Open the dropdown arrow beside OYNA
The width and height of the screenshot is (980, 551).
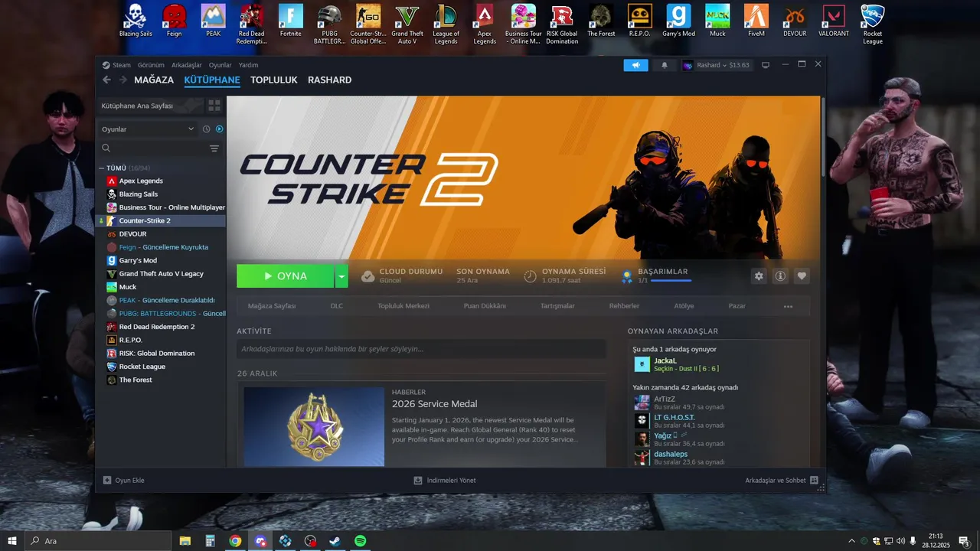pos(341,276)
